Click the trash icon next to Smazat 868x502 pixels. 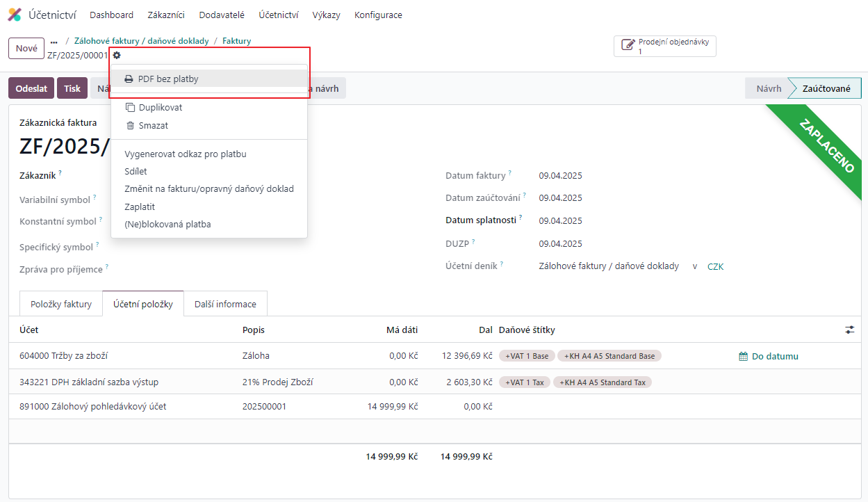(x=129, y=126)
